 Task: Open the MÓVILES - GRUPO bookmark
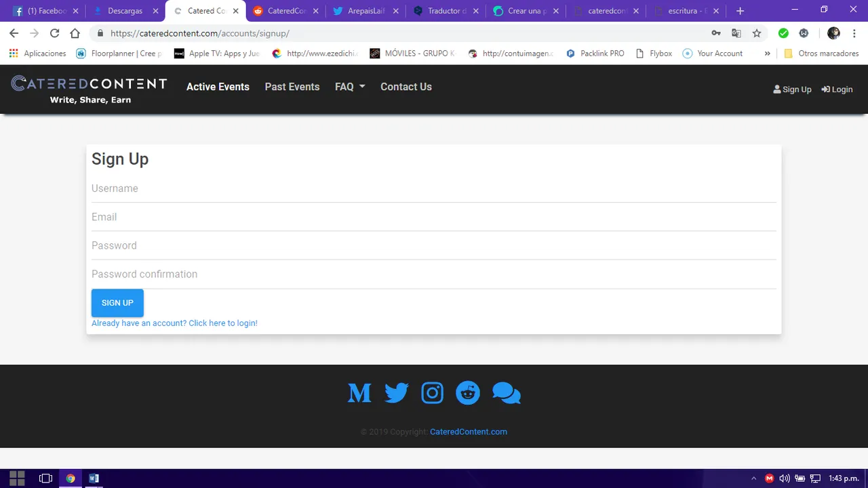412,54
